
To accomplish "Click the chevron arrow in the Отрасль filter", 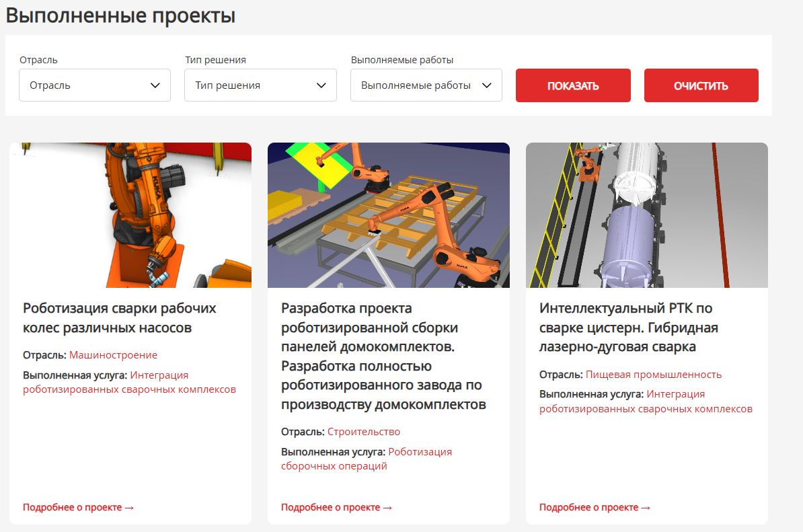I will point(156,85).
